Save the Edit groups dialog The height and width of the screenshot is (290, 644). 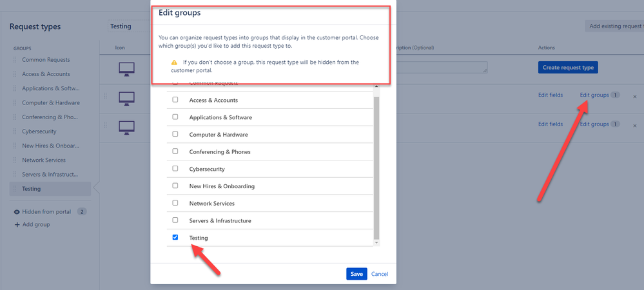356,274
